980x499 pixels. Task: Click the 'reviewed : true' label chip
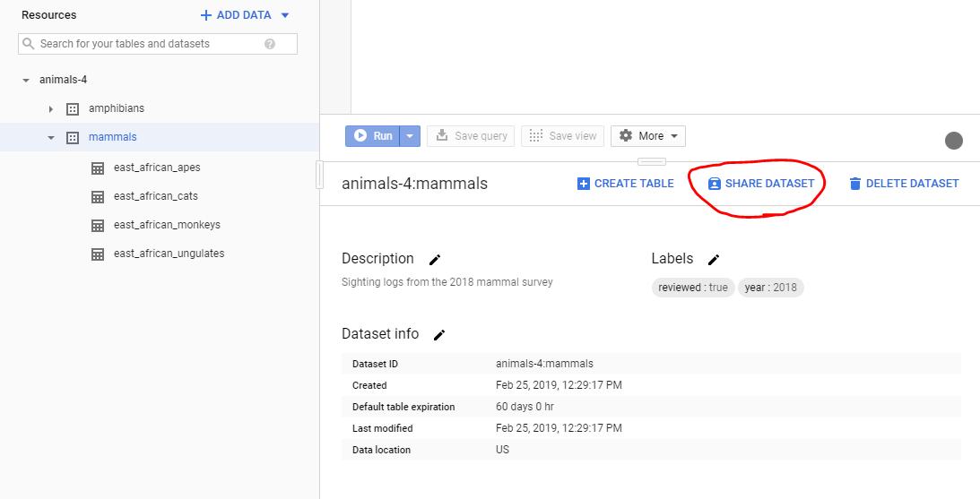pyautogui.click(x=693, y=288)
